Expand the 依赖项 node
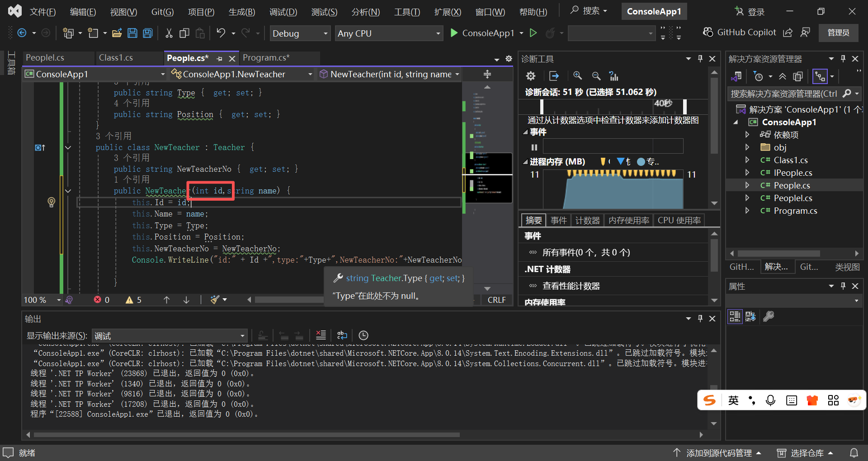Screen dimensions: 868x461 pos(747,135)
